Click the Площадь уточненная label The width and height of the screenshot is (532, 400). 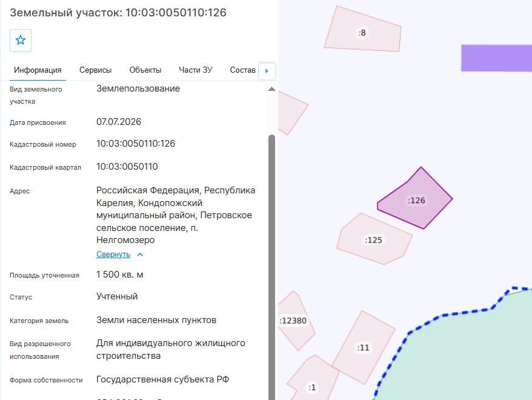pyautogui.click(x=44, y=276)
